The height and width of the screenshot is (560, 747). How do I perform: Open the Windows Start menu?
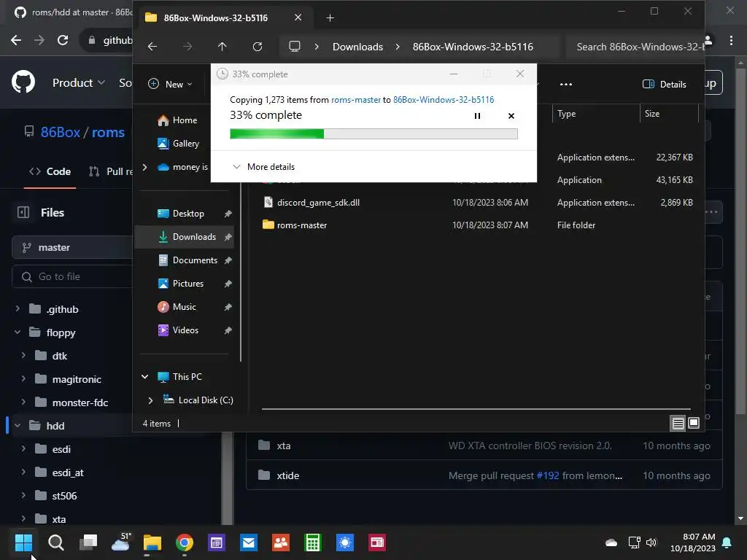click(23, 542)
